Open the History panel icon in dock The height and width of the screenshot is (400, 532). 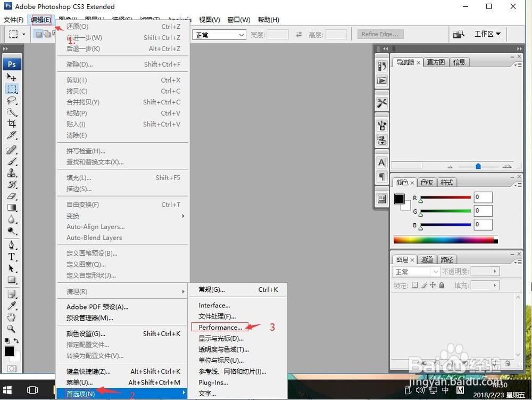coord(381,66)
